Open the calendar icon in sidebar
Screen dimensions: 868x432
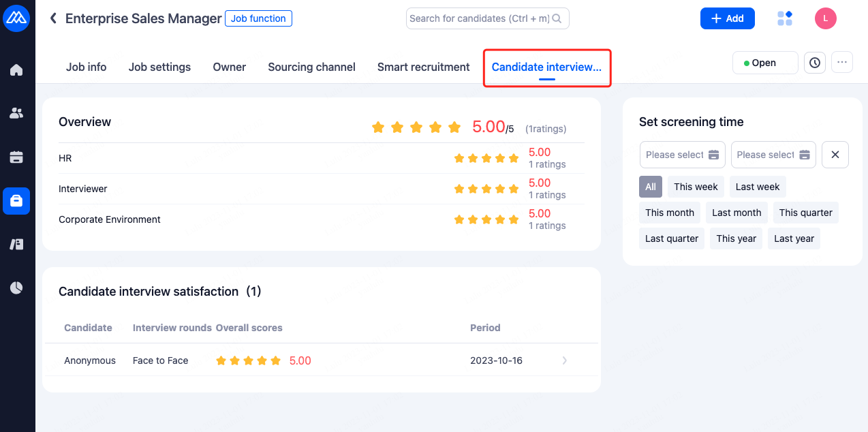(x=16, y=157)
